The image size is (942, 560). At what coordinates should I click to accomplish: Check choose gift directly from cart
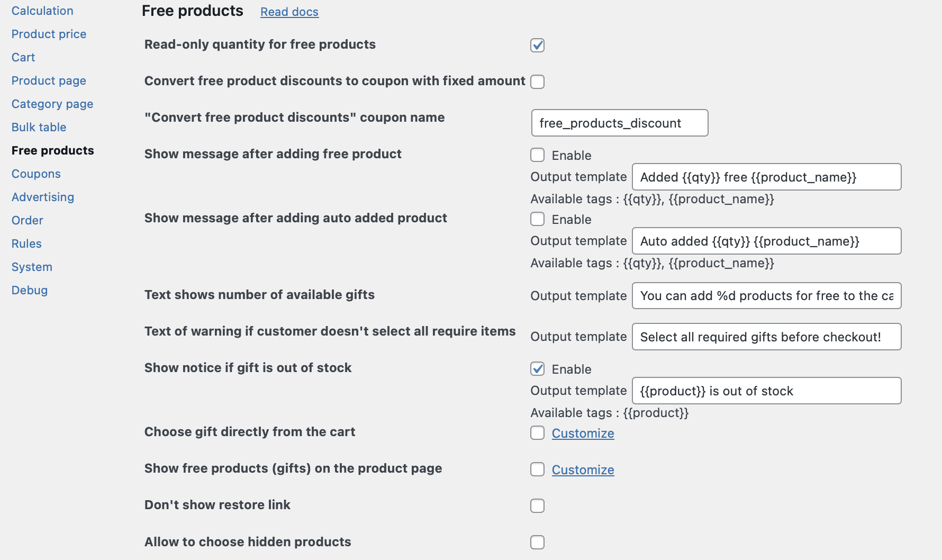(x=537, y=433)
